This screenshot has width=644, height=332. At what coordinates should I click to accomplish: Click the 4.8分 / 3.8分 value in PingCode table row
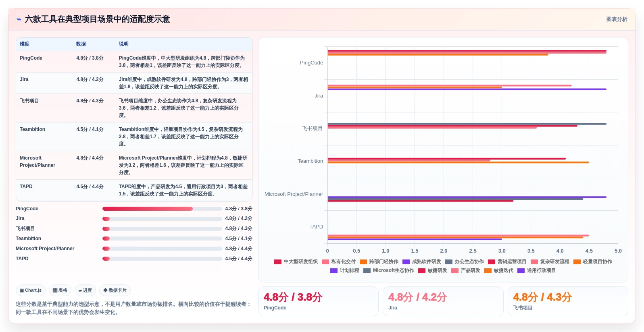click(x=90, y=58)
